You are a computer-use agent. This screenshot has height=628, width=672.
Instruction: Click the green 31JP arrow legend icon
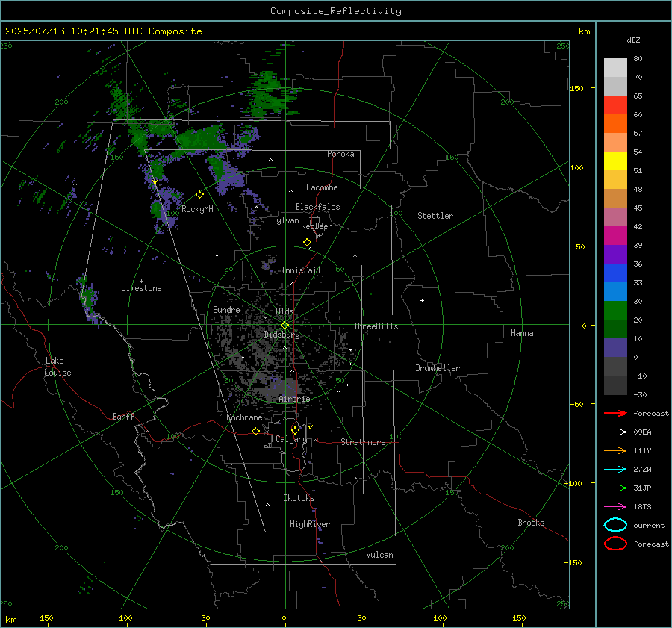click(615, 488)
